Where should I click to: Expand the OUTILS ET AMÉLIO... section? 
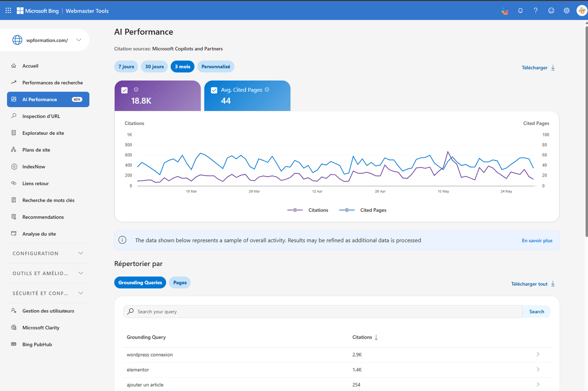click(81, 273)
